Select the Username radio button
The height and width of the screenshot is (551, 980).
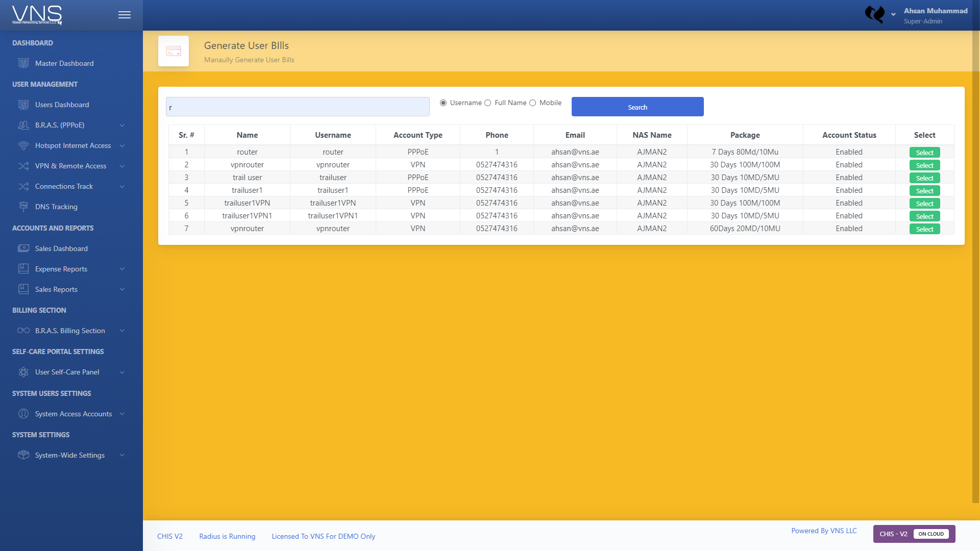tap(443, 103)
